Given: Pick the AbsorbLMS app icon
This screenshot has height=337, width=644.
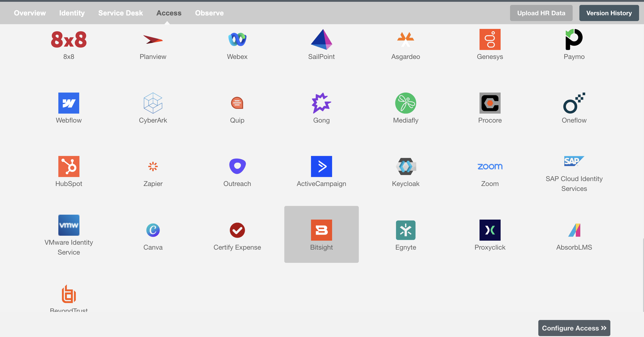Looking at the screenshot, I should click(x=574, y=230).
